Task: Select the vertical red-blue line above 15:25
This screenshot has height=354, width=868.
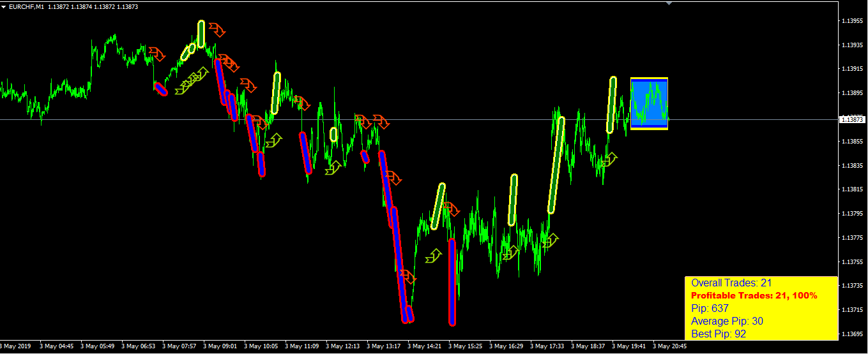Action: (452, 282)
